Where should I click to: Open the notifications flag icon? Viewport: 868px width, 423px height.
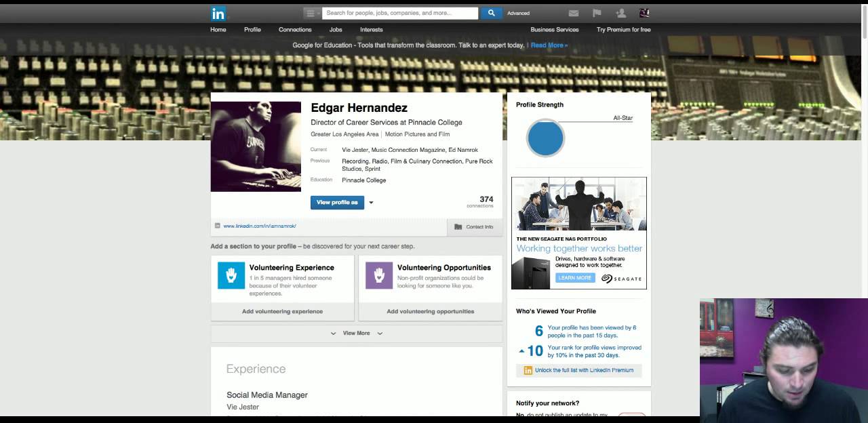597,13
